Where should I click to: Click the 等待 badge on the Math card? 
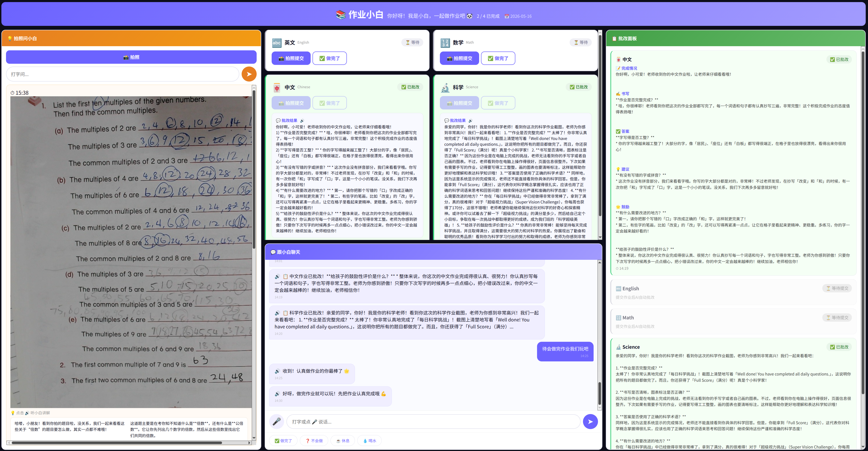point(581,42)
